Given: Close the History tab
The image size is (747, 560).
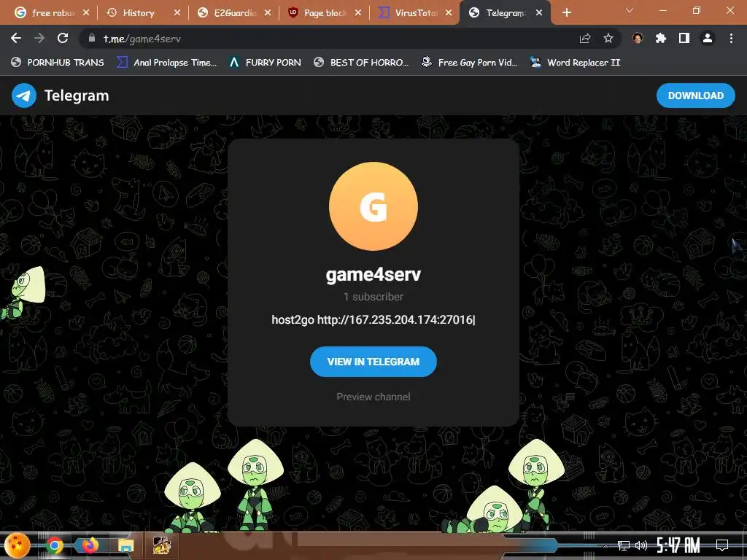Looking at the screenshot, I should click(177, 13).
